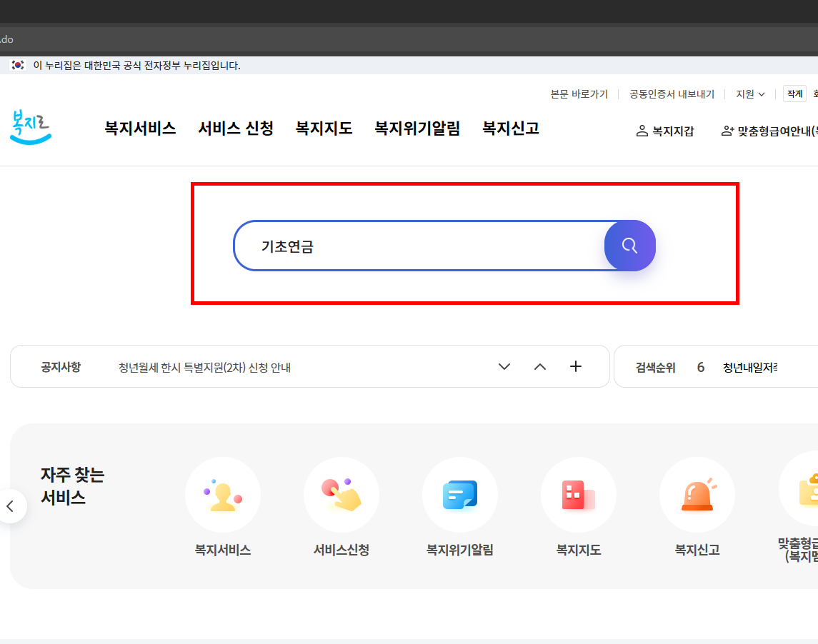Viewport: 818px width, 644px height.
Task: Switch to the 서비스 신청 menu
Action: pyautogui.click(x=236, y=129)
